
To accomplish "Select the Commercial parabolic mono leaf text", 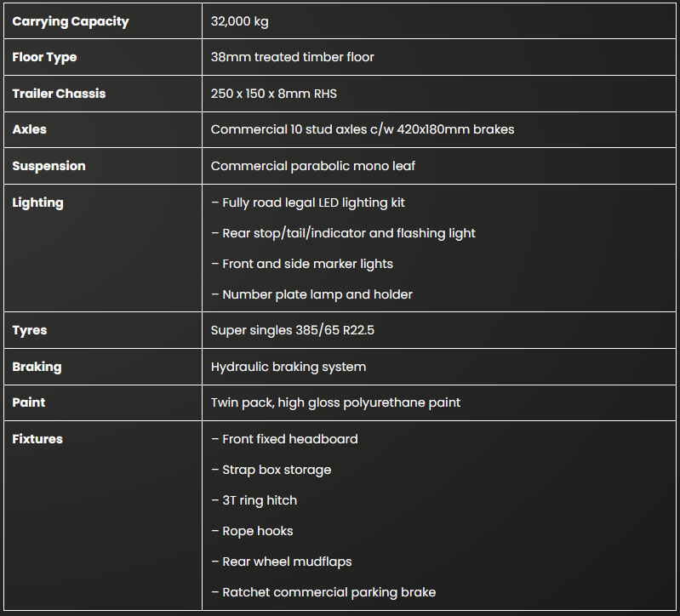I will (x=313, y=166).
